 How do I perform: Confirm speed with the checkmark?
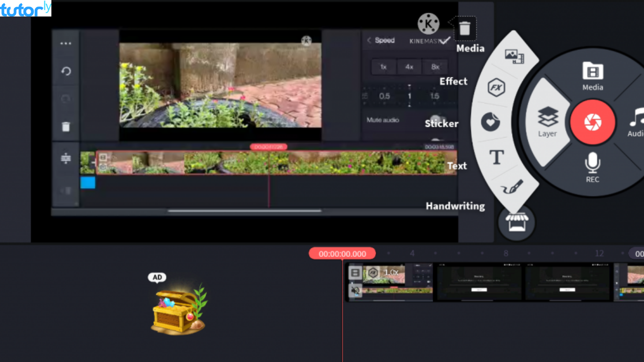coord(444,41)
